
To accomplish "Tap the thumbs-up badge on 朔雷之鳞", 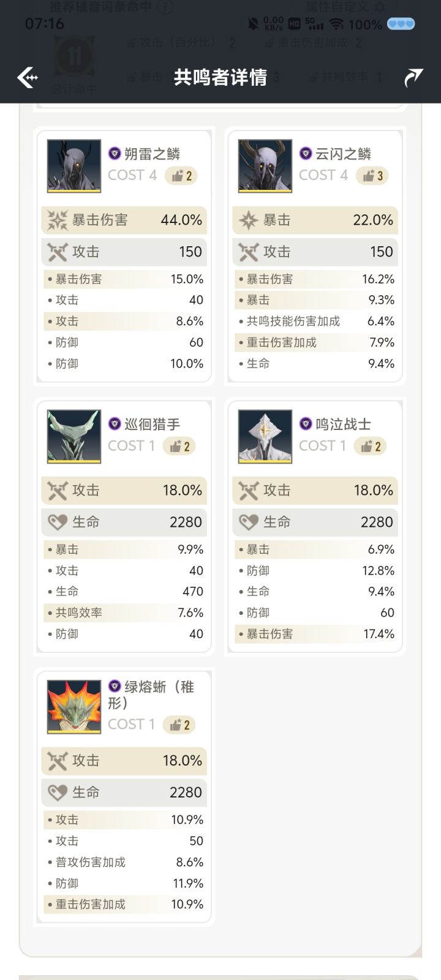I will (x=181, y=176).
